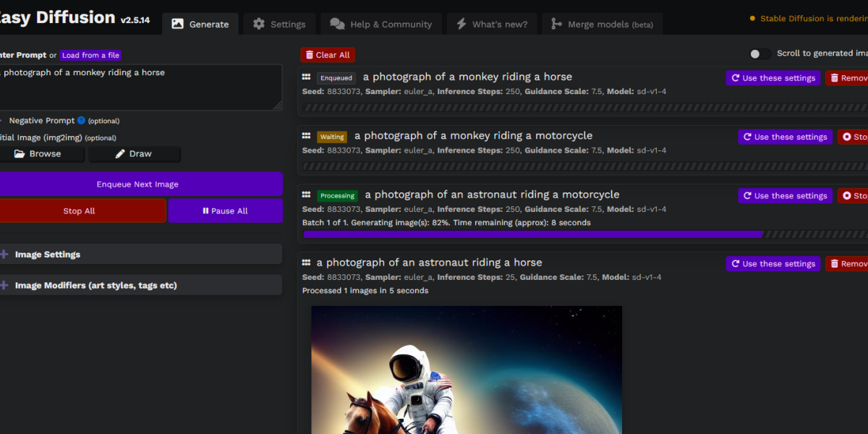The width and height of the screenshot is (868, 434).
Task: Click the grip icon beside the Waiting task
Action: pos(306,136)
